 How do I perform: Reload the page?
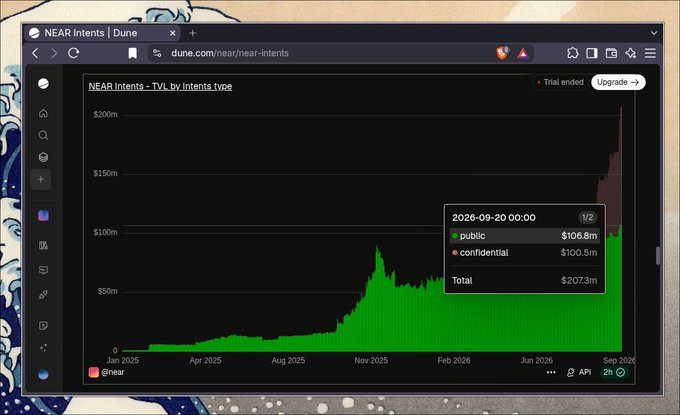[74, 53]
